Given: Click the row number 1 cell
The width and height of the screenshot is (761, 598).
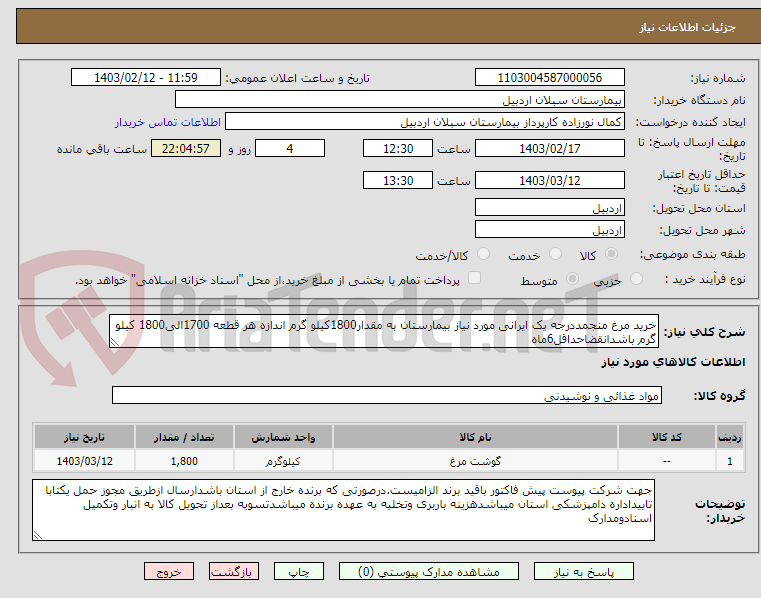Looking at the screenshot, I should (x=730, y=461).
